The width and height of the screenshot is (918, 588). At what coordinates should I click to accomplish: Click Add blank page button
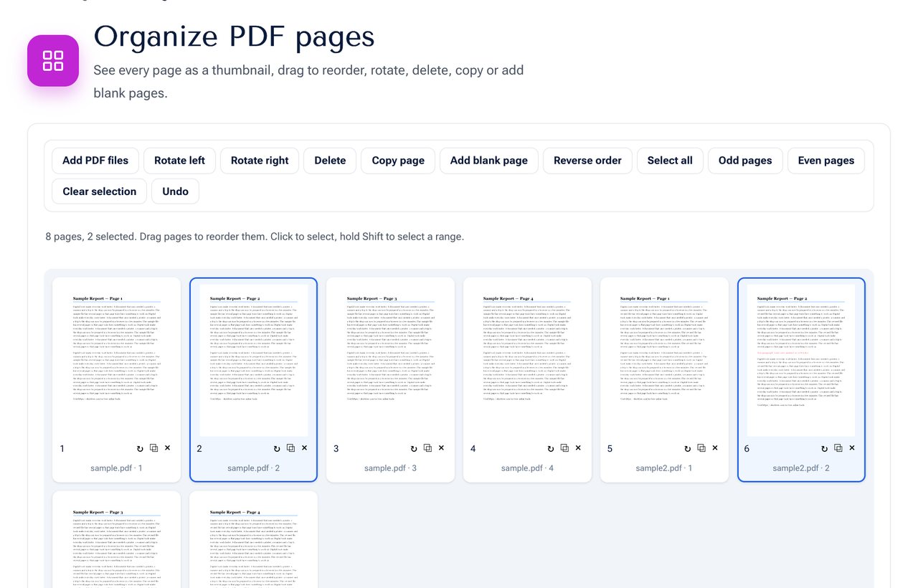click(489, 161)
